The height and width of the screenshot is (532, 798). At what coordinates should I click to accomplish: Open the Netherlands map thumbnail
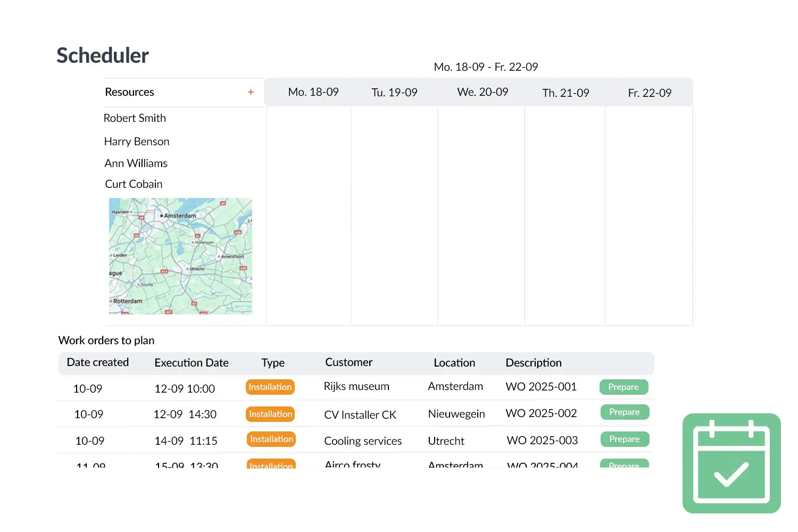click(x=180, y=256)
